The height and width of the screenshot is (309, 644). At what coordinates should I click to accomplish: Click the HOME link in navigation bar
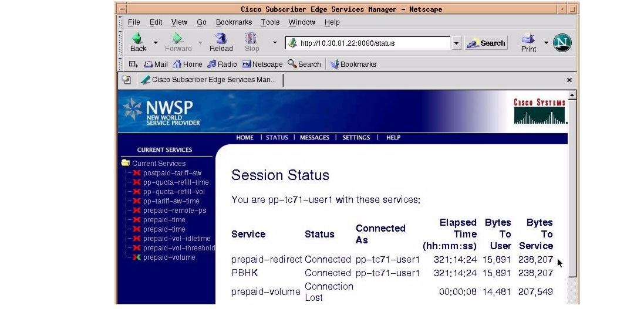point(245,137)
